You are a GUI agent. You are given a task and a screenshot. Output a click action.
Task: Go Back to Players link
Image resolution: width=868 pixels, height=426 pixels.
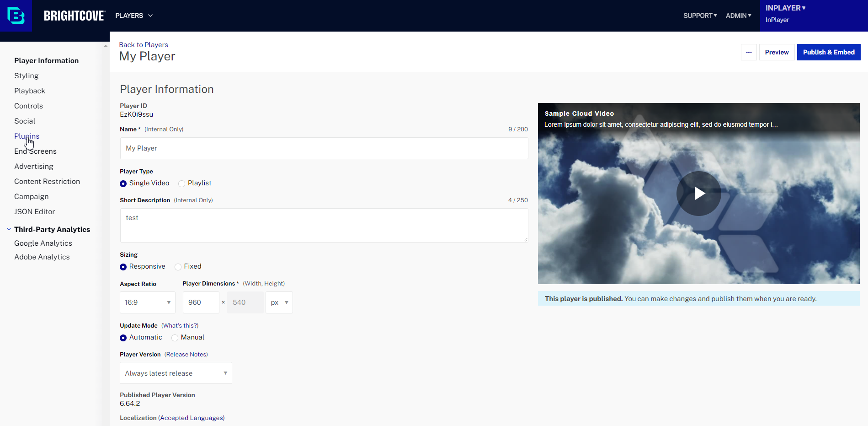(144, 45)
